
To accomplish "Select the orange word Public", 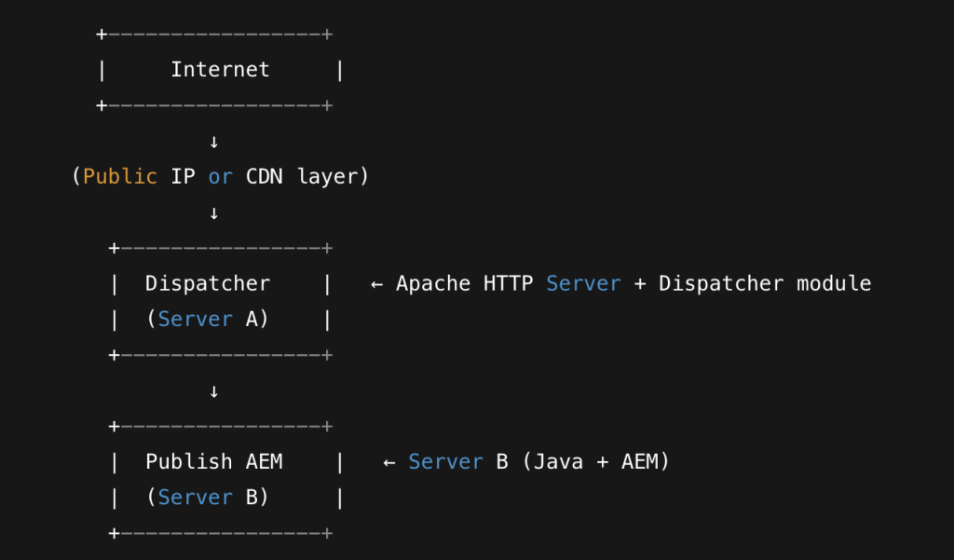I will pyautogui.click(x=120, y=176).
